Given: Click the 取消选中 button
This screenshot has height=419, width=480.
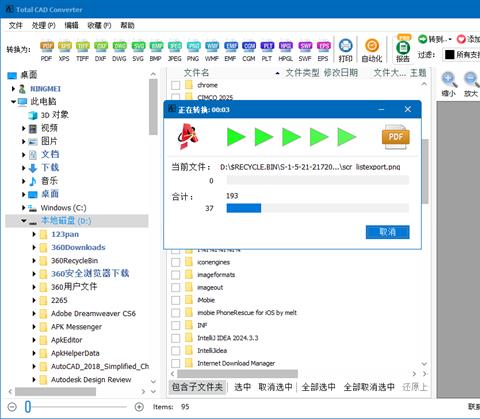Looking at the screenshot, I should (275, 387).
